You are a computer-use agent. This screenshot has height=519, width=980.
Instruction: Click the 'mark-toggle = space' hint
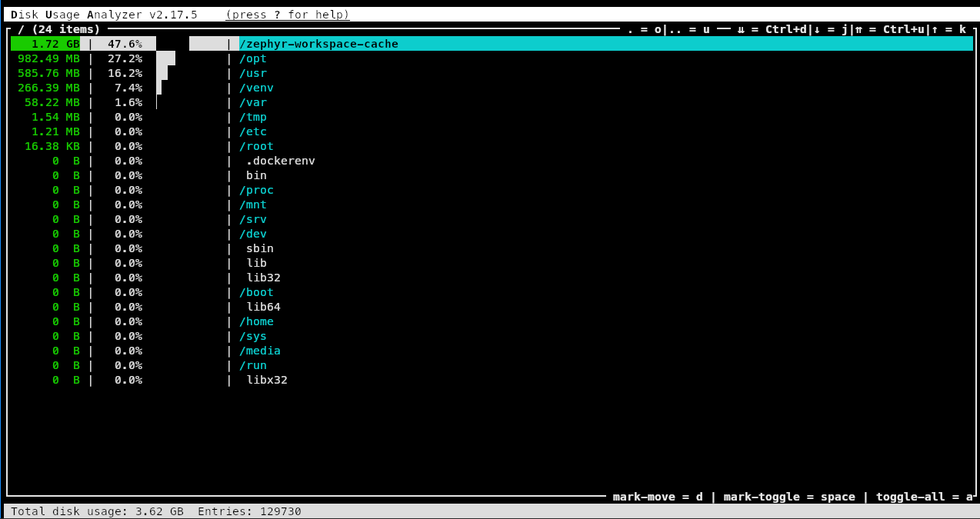789,497
